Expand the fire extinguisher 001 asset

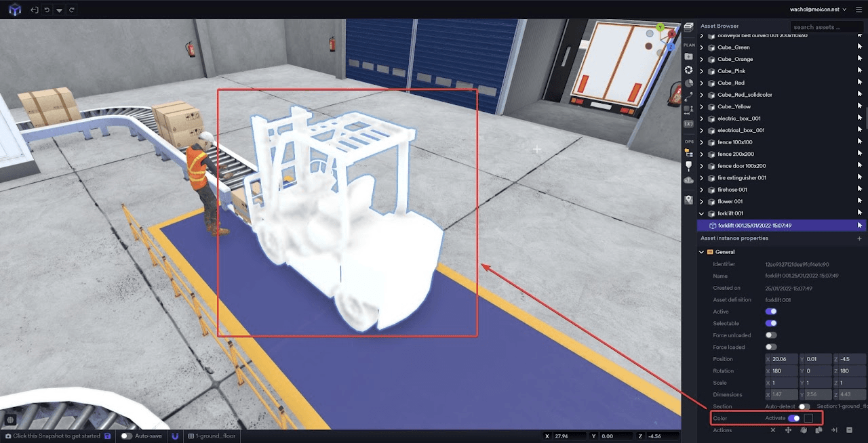[701, 177]
